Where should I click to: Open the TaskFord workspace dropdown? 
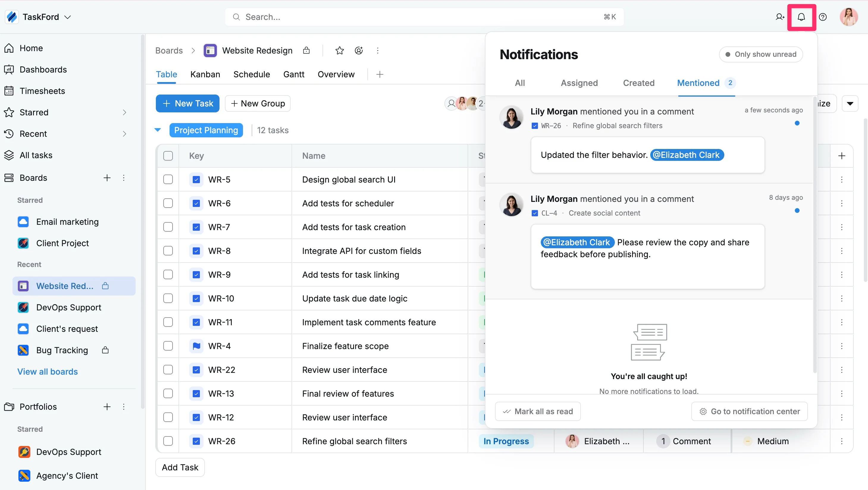point(68,17)
